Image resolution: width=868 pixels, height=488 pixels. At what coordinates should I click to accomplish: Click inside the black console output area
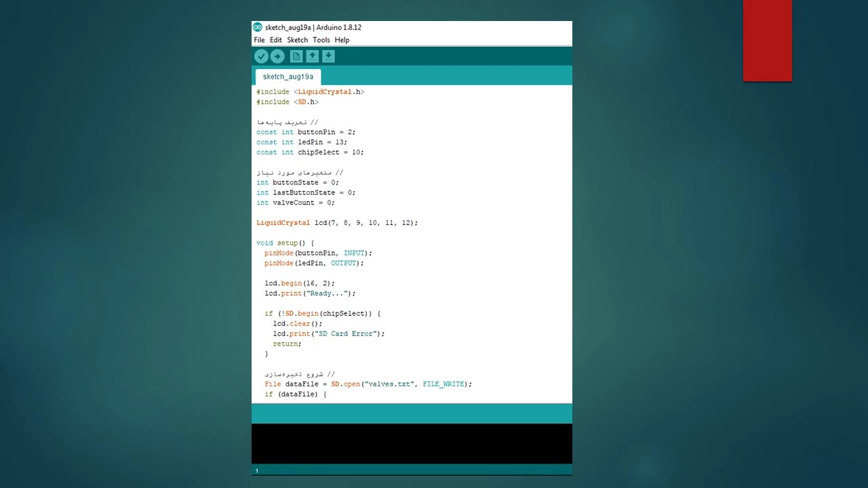(x=412, y=443)
